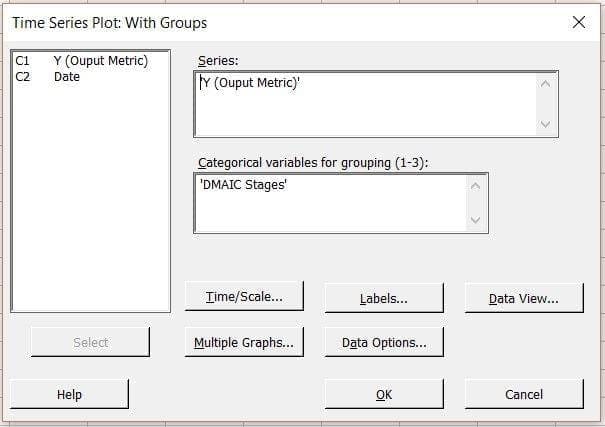This screenshot has width=605, height=427.
Task: Click the greyed-out Select button
Action: (90, 342)
